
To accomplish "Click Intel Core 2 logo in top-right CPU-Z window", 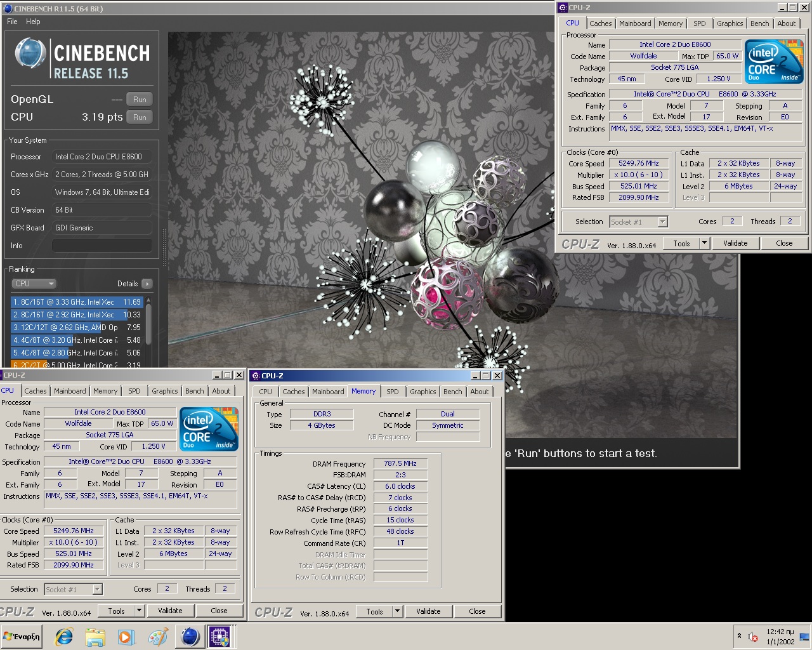I will click(774, 61).
